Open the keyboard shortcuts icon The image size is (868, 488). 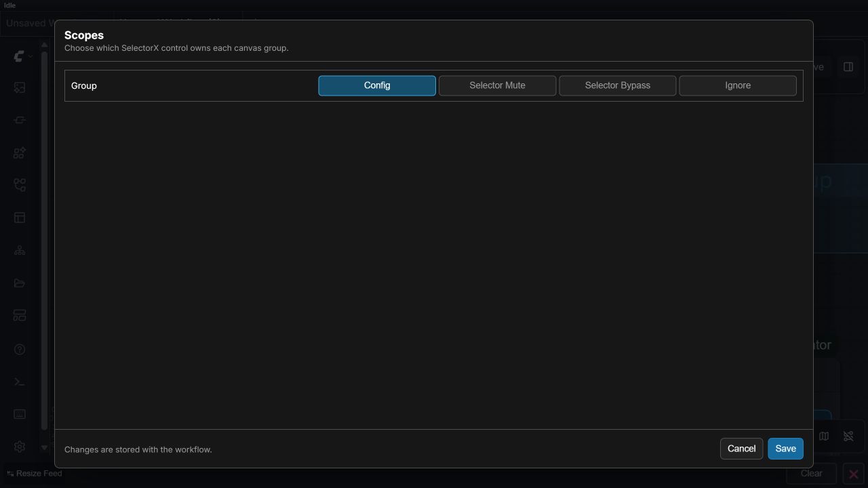(20, 414)
